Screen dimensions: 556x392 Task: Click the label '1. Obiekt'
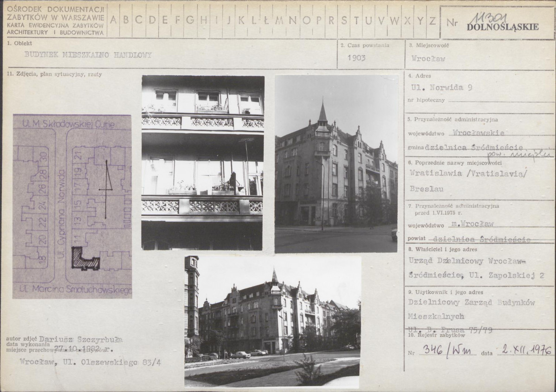pyautogui.click(x=19, y=43)
